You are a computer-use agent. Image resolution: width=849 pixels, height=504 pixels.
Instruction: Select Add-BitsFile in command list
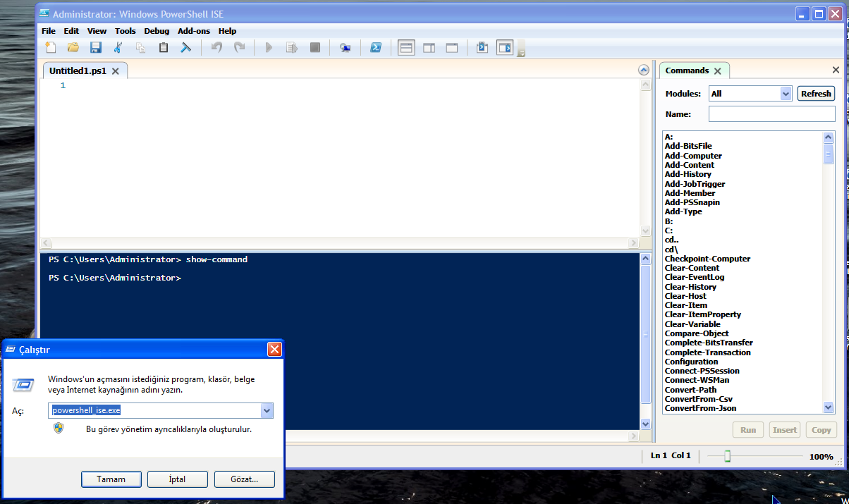click(x=688, y=146)
